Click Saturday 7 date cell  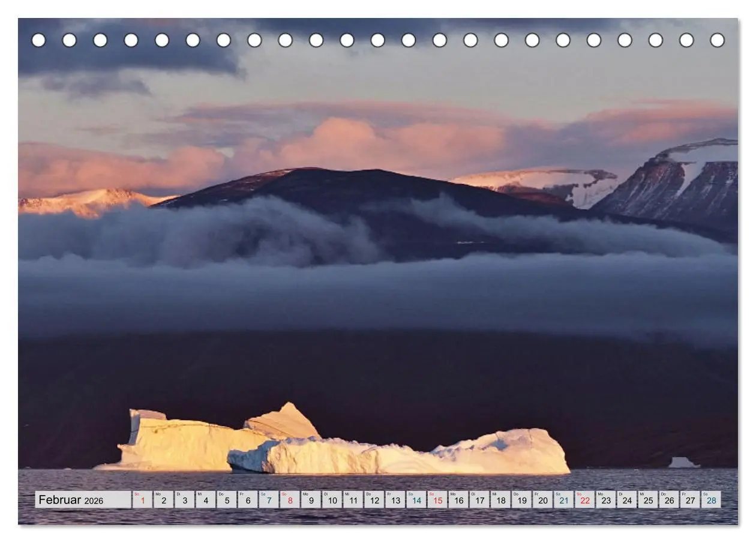coord(269,500)
